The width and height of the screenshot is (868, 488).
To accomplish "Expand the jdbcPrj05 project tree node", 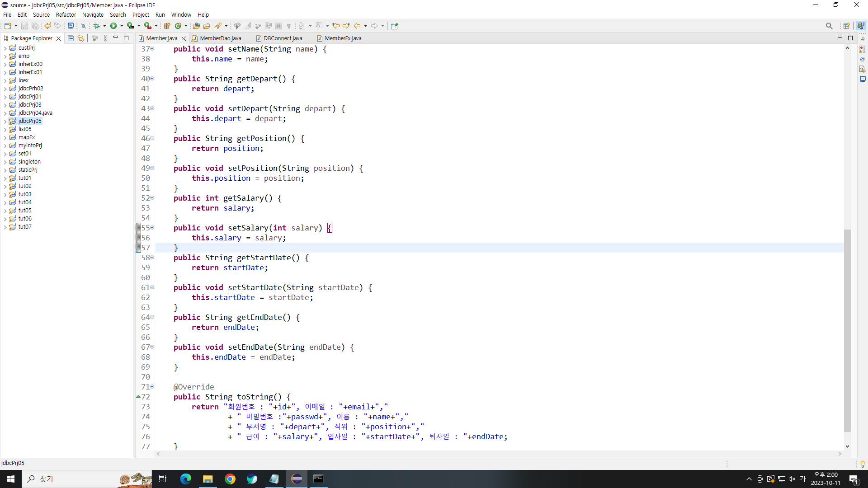I will point(5,121).
